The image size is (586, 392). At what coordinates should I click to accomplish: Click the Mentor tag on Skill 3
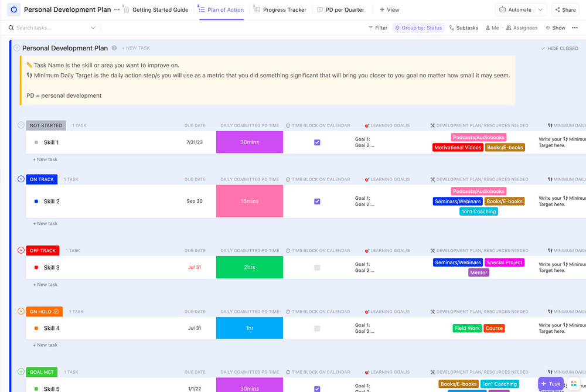[x=479, y=273]
